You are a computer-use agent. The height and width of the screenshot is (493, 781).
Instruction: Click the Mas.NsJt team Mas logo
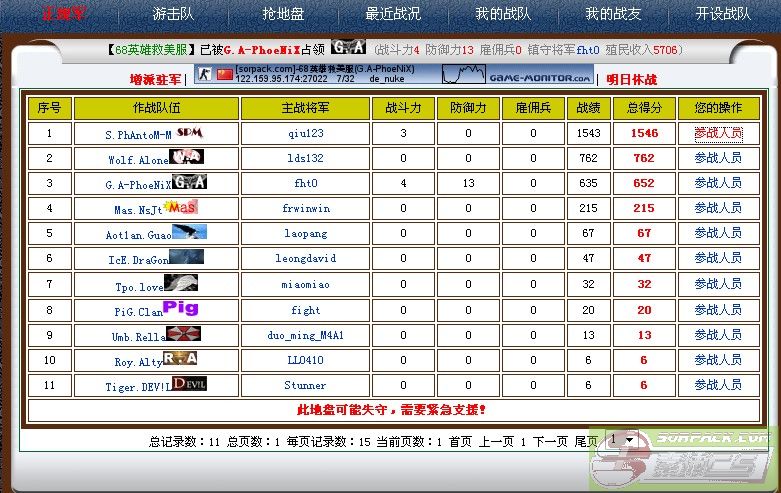tap(181, 207)
